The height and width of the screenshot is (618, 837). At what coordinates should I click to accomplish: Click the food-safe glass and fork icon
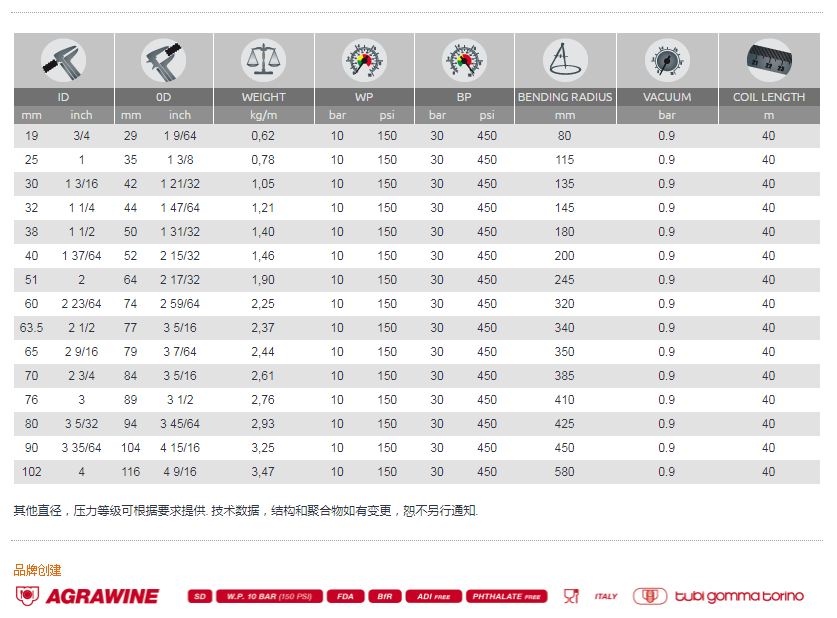point(571,596)
